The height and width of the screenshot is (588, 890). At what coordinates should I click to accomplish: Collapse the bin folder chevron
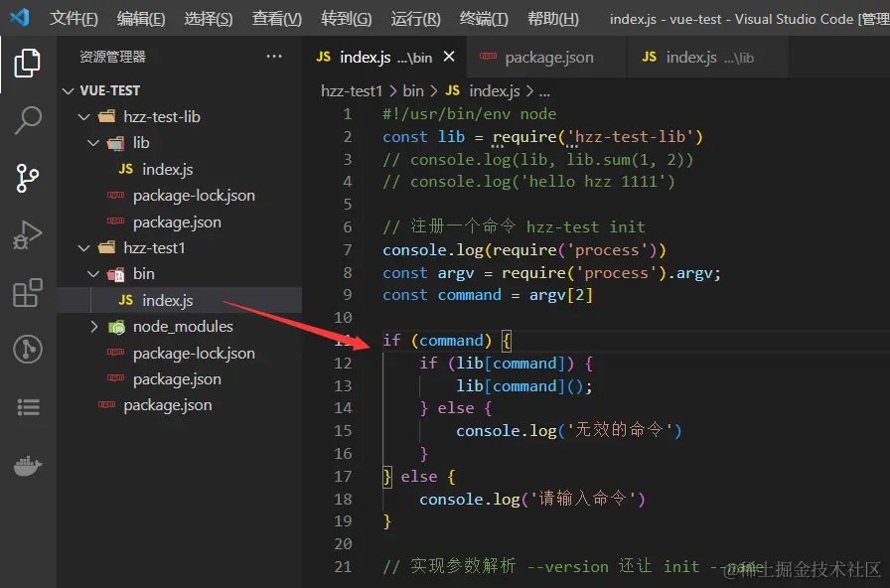pos(93,274)
